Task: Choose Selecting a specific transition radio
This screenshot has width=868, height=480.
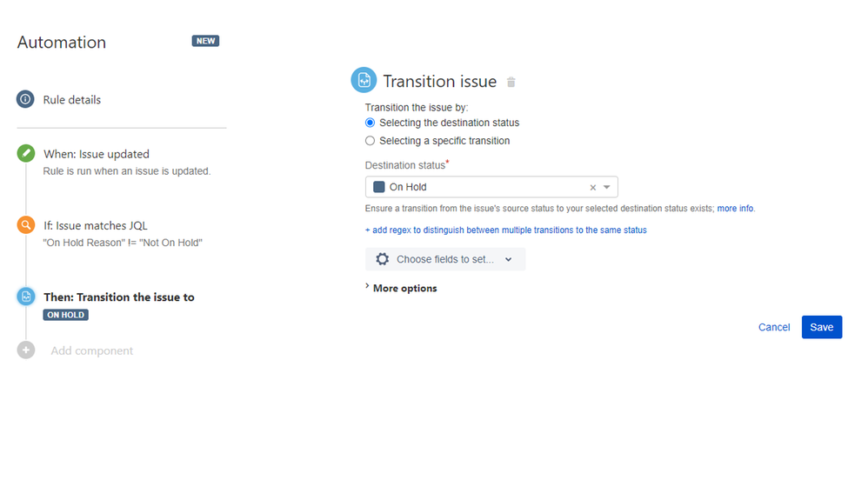Action: [x=370, y=141]
